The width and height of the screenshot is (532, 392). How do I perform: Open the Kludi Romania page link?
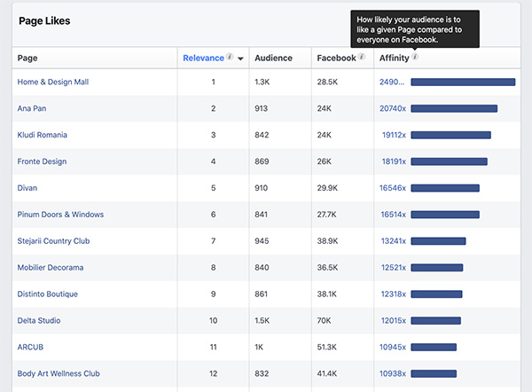point(42,136)
